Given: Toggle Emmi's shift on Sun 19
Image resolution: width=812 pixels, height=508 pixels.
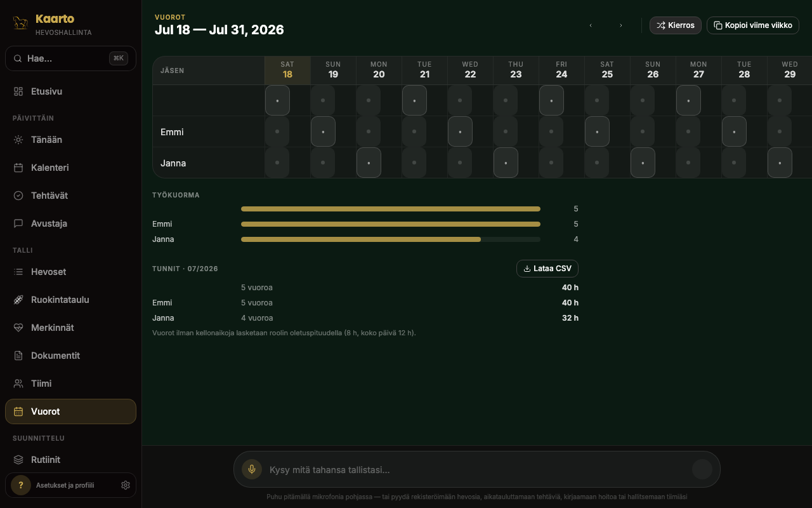Looking at the screenshot, I should point(323,131).
